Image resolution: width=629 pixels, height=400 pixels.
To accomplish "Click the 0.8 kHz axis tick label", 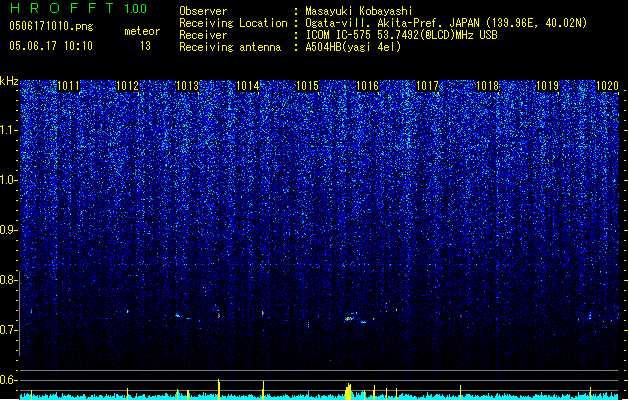I will pos(8,280).
